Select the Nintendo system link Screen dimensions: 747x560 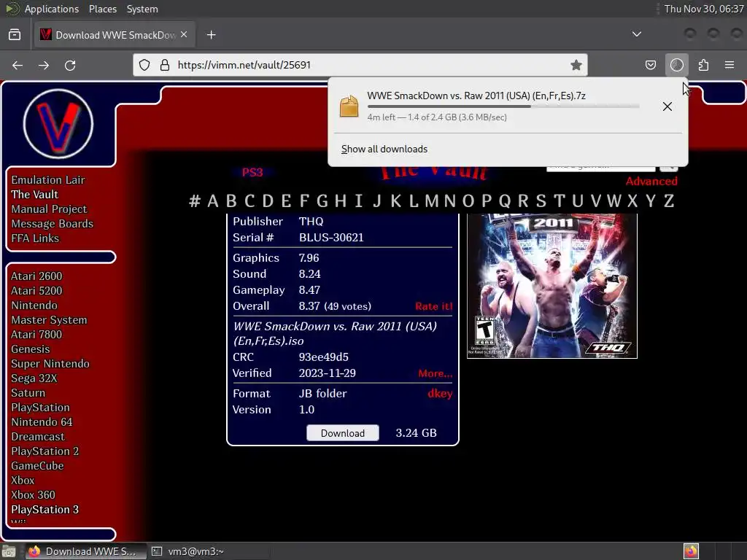click(x=34, y=306)
